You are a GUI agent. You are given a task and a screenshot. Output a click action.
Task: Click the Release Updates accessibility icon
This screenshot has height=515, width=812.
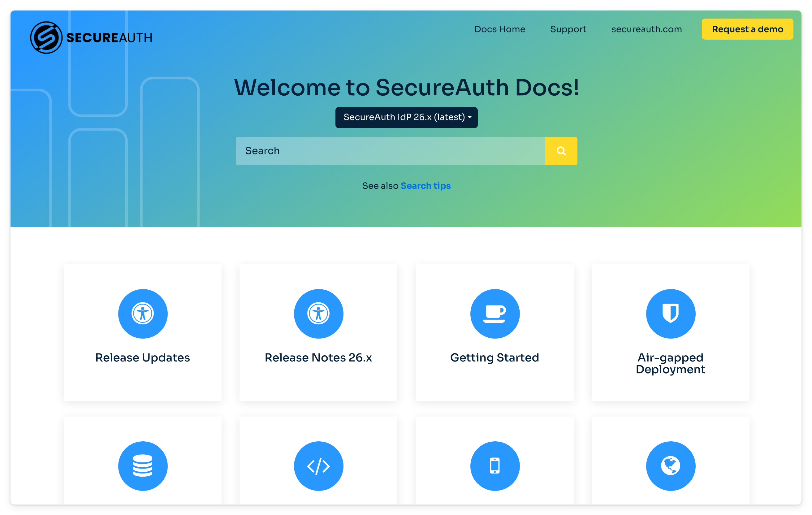pos(143,314)
